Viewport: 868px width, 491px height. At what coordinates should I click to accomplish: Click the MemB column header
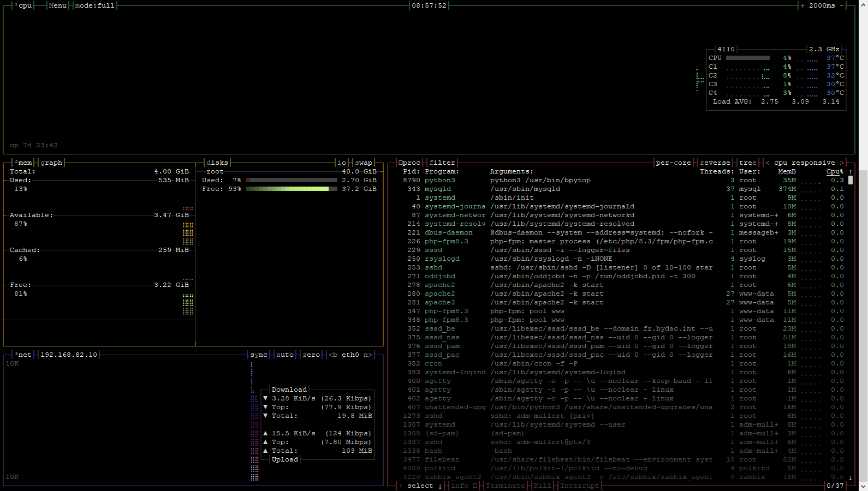pos(787,171)
